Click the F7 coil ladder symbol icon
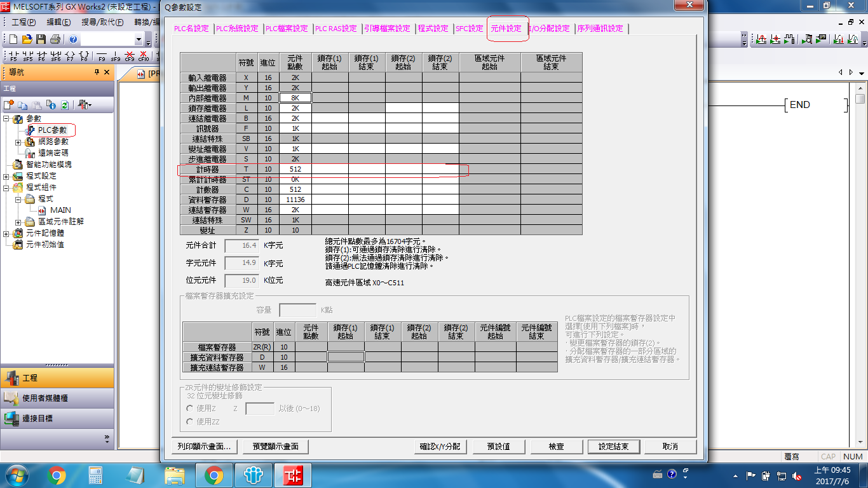 coord(70,56)
